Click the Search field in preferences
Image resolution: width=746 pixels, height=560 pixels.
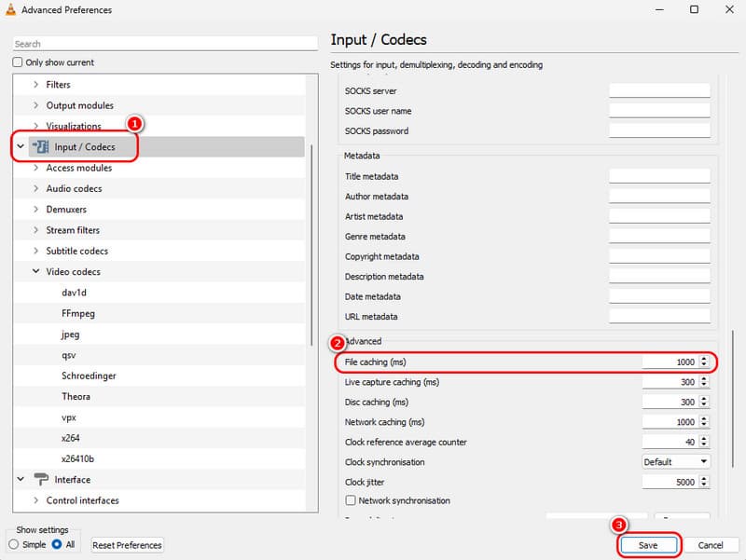(x=166, y=44)
